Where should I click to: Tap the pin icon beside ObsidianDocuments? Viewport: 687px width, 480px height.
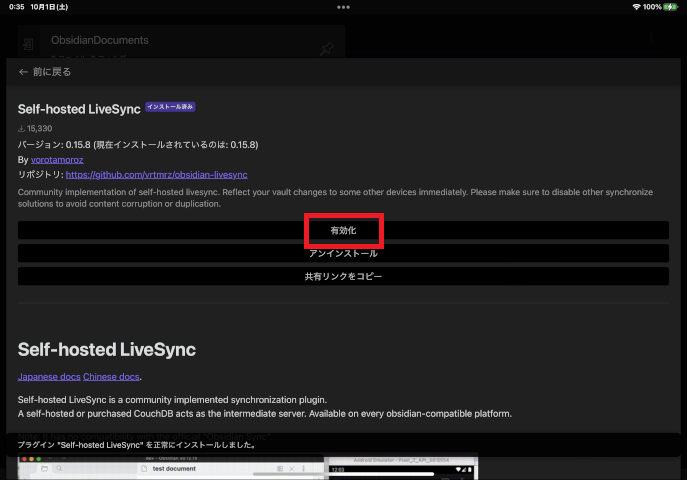pos(326,48)
